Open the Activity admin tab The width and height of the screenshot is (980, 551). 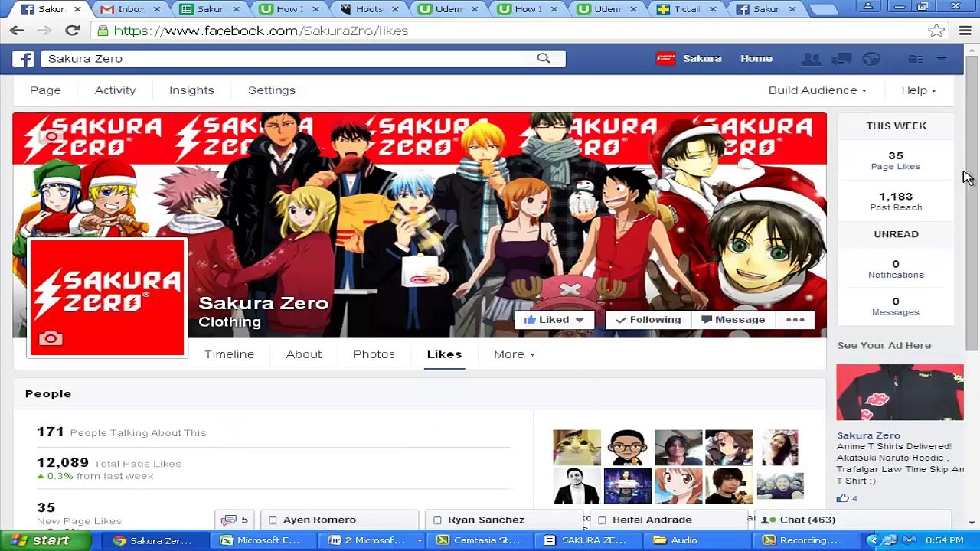coord(115,90)
